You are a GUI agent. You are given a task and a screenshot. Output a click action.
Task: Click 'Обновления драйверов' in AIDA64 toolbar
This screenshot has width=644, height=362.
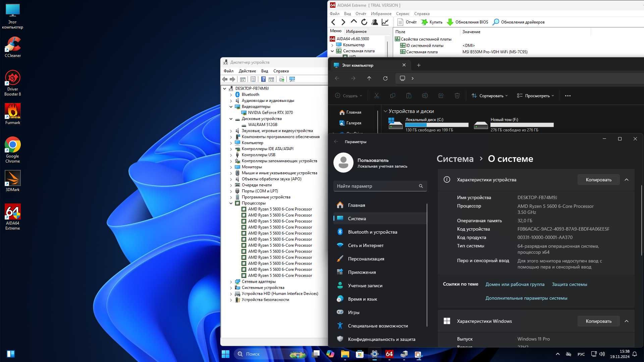(x=519, y=22)
